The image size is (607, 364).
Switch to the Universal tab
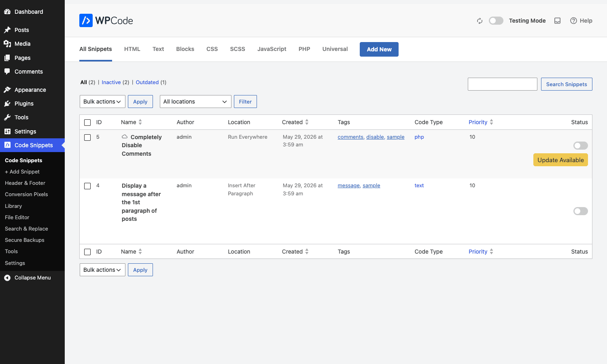coord(335,49)
